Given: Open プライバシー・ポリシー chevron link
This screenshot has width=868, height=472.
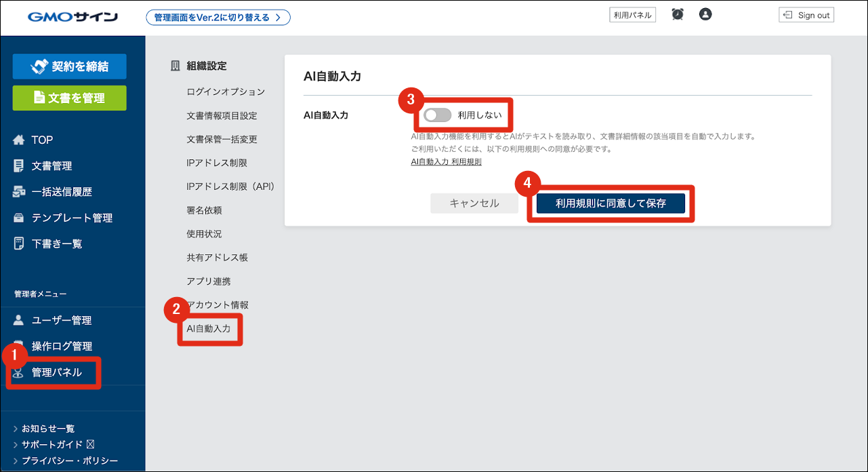Looking at the screenshot, I should coord(16,461).
